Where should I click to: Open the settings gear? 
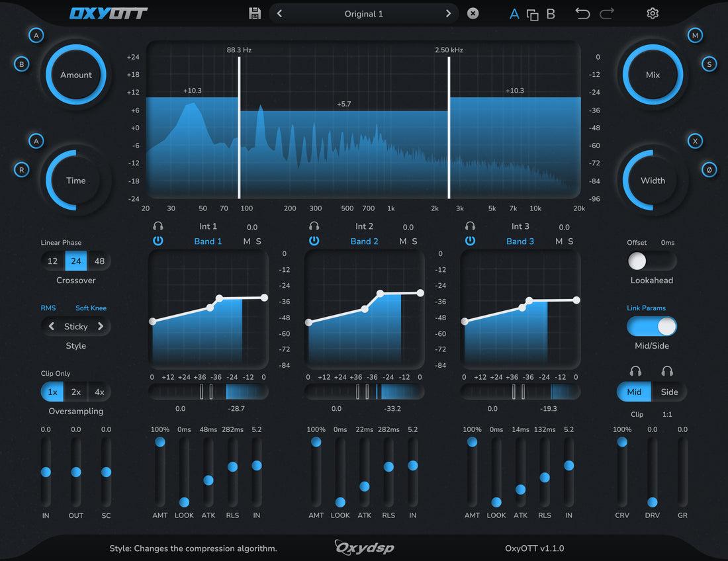tap(653, 13)
